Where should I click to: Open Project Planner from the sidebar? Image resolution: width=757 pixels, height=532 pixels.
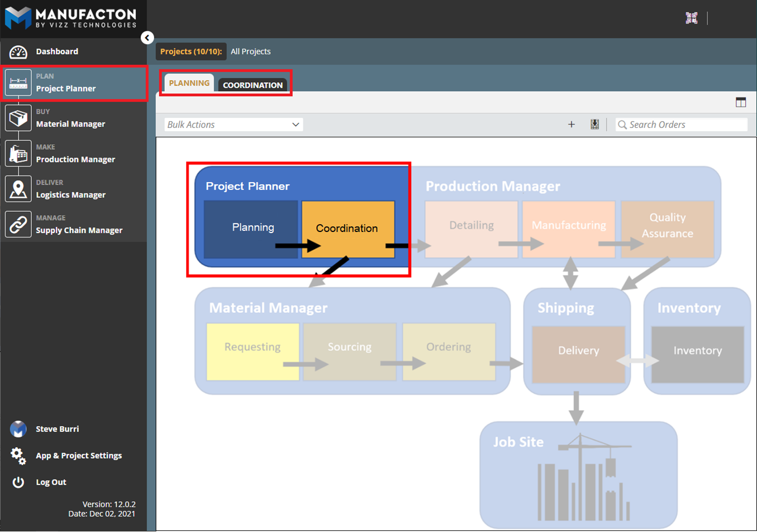[66, 83]
